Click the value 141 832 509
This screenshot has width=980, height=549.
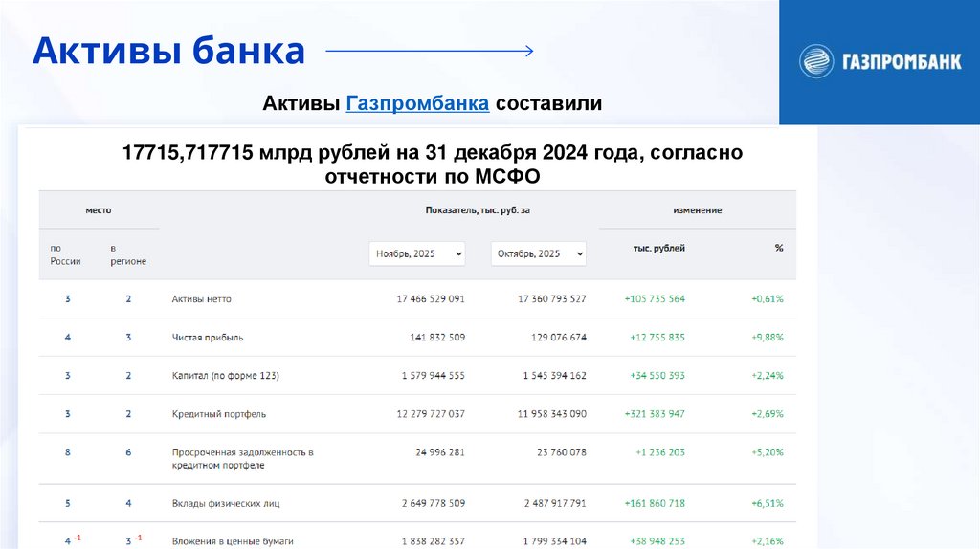pos(437,338)
